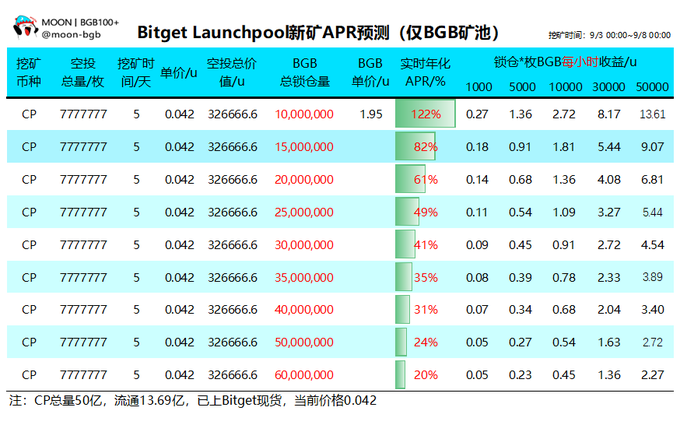The image size is (680, 425).
Task: Click the 0.09 hourly earnings cell
Action: pyautogui.click(x=477, y=245)
